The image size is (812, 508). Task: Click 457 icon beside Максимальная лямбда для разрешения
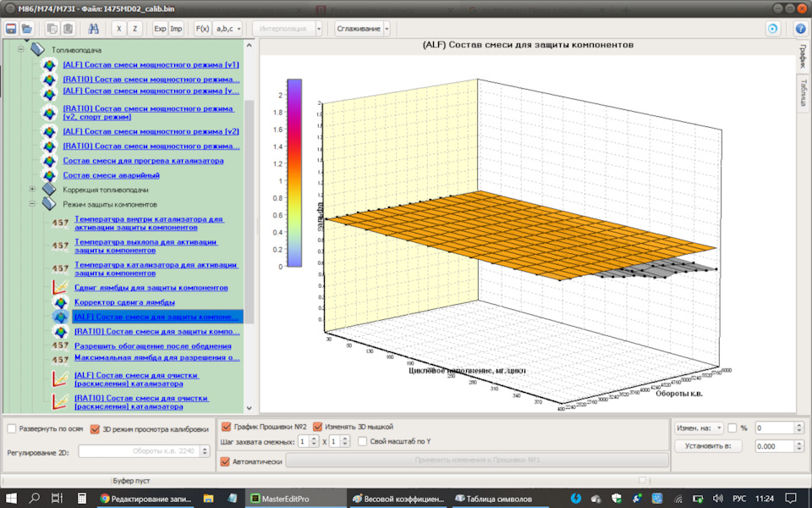60,359
